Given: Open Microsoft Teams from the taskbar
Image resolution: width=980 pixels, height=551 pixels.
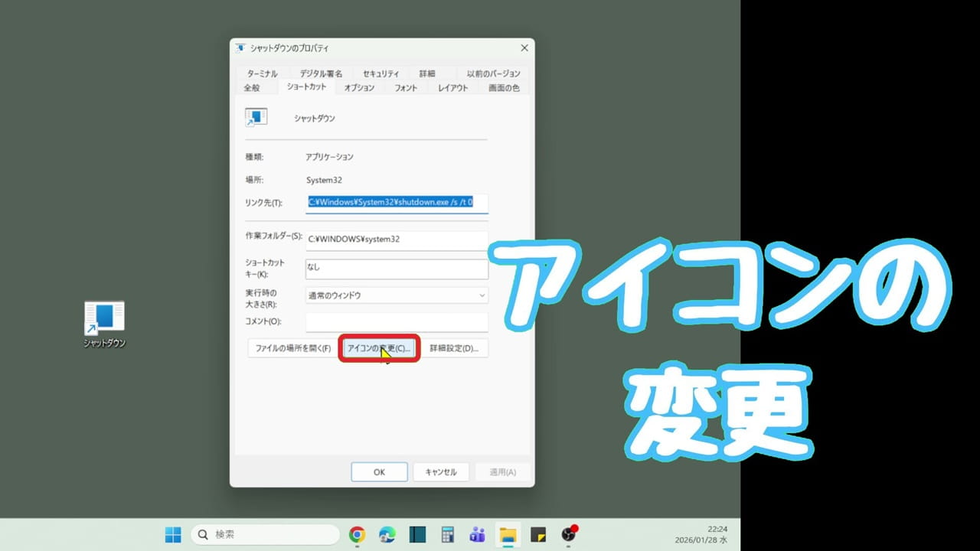Looking at the screenshot, I should coord(476,535).
